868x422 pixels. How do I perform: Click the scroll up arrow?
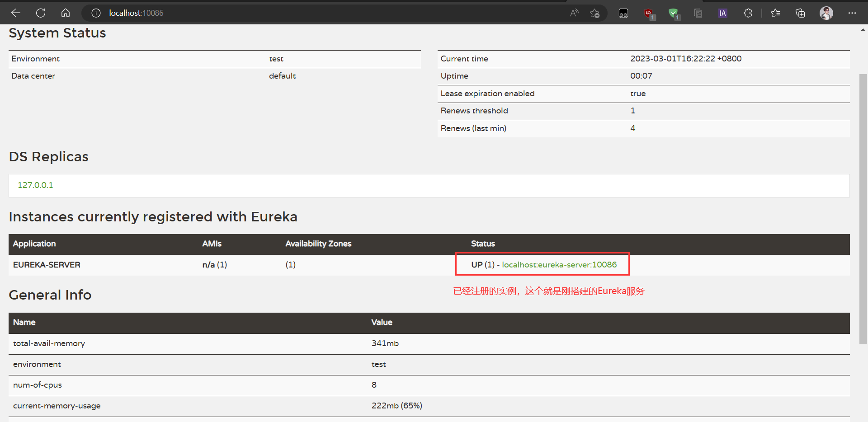(863, 30)
